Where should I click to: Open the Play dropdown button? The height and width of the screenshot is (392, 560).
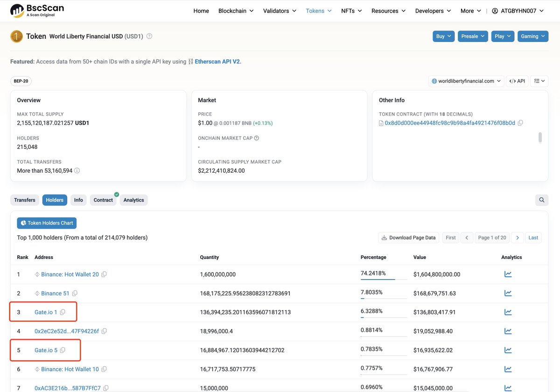[x=503, y=36]
